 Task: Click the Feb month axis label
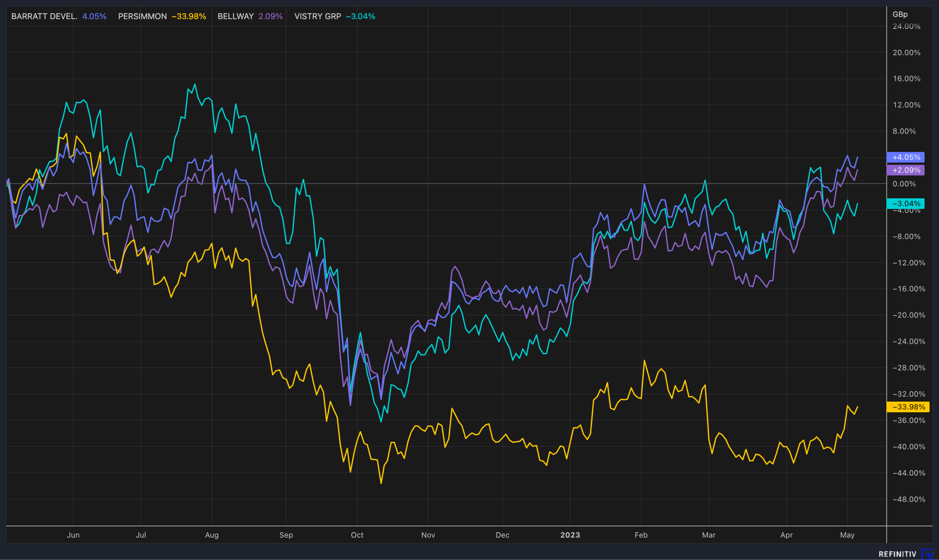641,535
